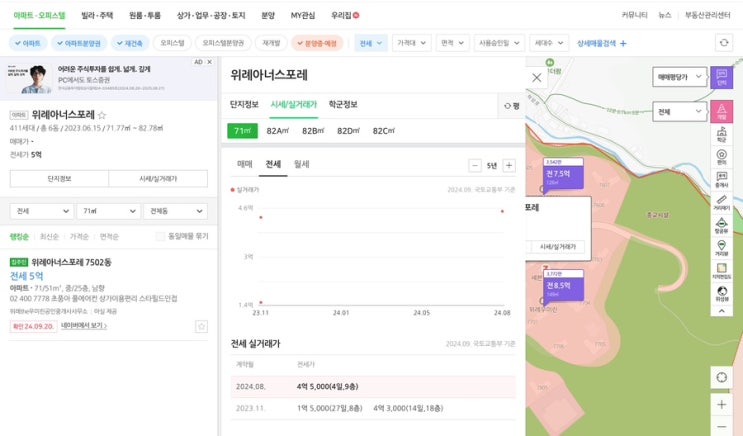The height and width of the screenshot is (436, 743).
Task: Bookmark the 7502동 listing star icon
Action: tap(201, 326)
